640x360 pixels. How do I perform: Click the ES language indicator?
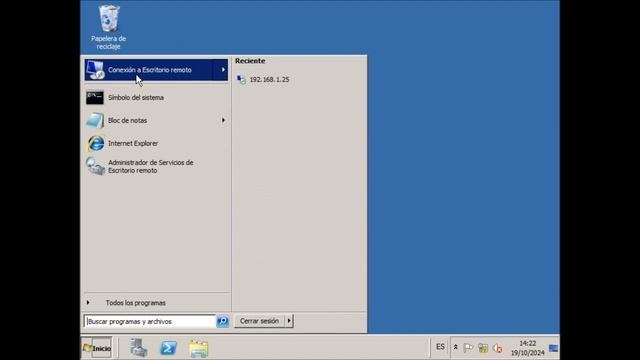coord(440,347)
